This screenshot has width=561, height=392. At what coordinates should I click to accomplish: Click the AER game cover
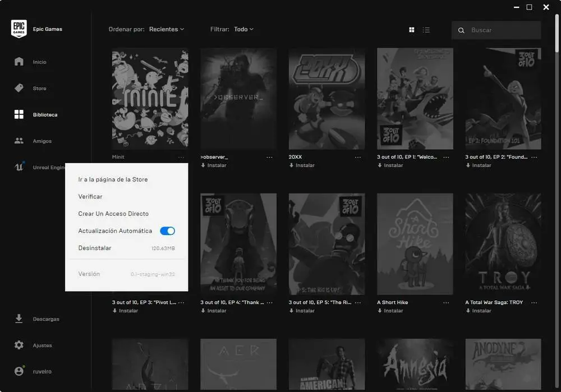pos(238,364)
